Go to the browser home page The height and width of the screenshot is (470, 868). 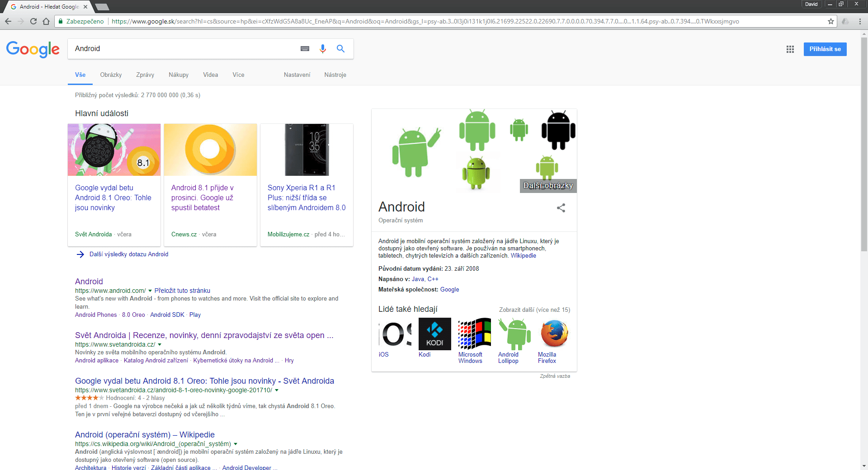(46, 21)
